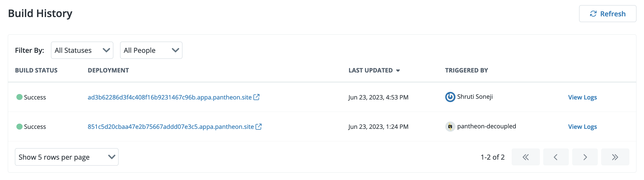Image resolution: width=644 pixels, height=180 pixels.
Task: Open second deployment via its external-link icon
Action: click(x=259, y=126)
